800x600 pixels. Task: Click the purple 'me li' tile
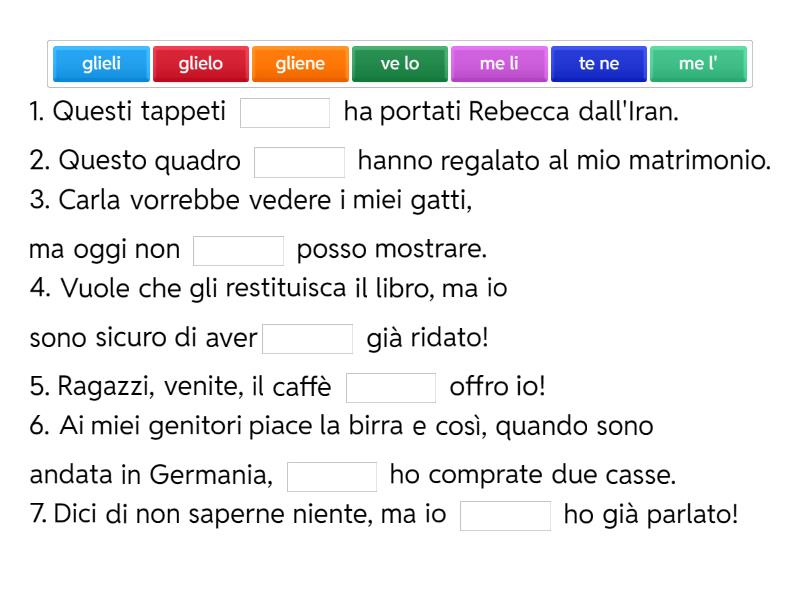(x=499, y=64)
